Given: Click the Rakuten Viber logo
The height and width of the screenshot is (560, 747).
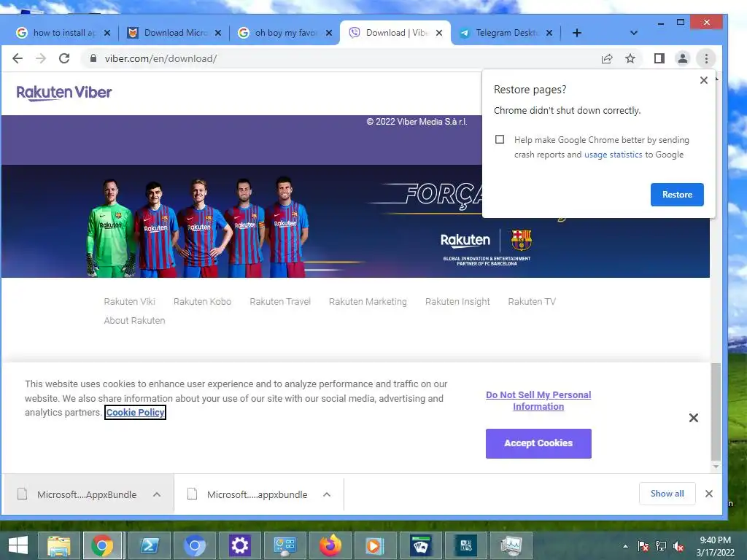Looking at the screenshot, I should coord(64,93).
